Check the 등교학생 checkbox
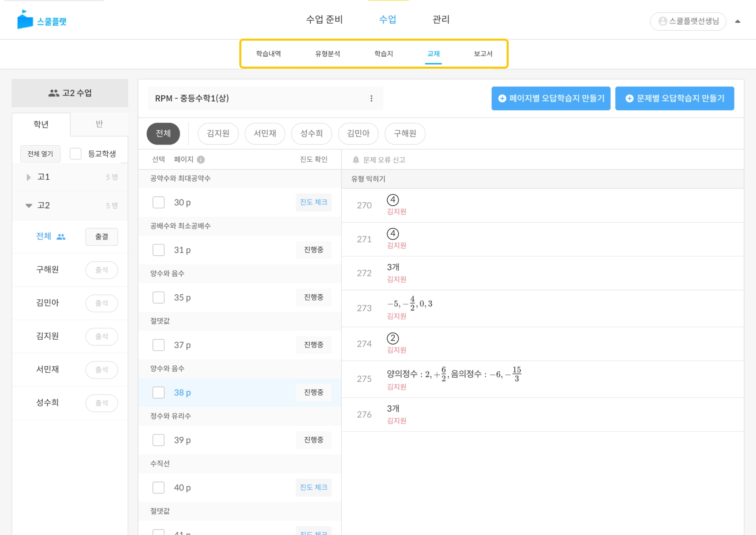 [76, 154]
